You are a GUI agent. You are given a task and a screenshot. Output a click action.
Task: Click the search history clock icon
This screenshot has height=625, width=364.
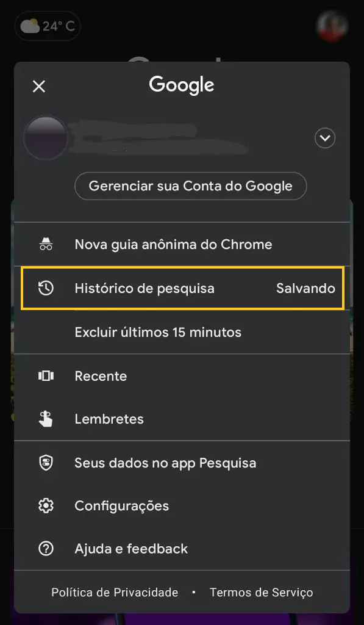tap(46, 288)
